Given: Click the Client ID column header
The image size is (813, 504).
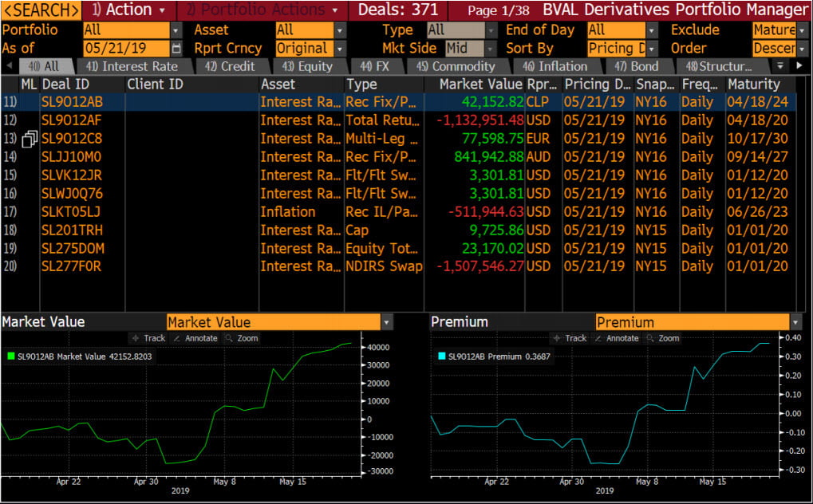Looking at the screenshot, I should point(155,84).
